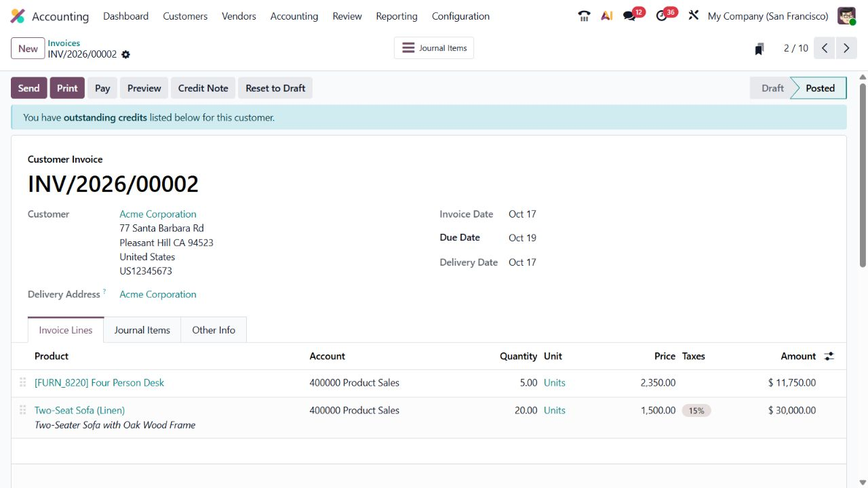Image resolution: width=868 pixels, height=488 pixels.
Task: Expand the Accounting top menu
Action: pos(294,16)
